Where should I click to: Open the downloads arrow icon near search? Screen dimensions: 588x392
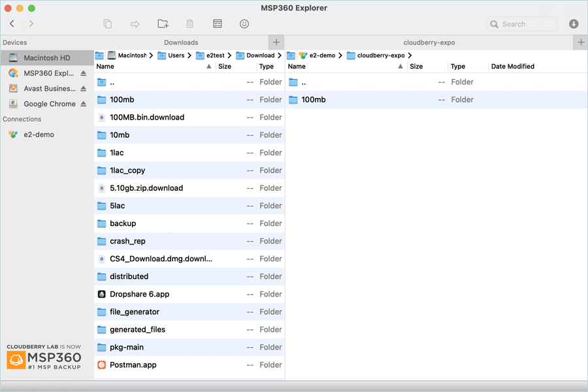point(574,24)
